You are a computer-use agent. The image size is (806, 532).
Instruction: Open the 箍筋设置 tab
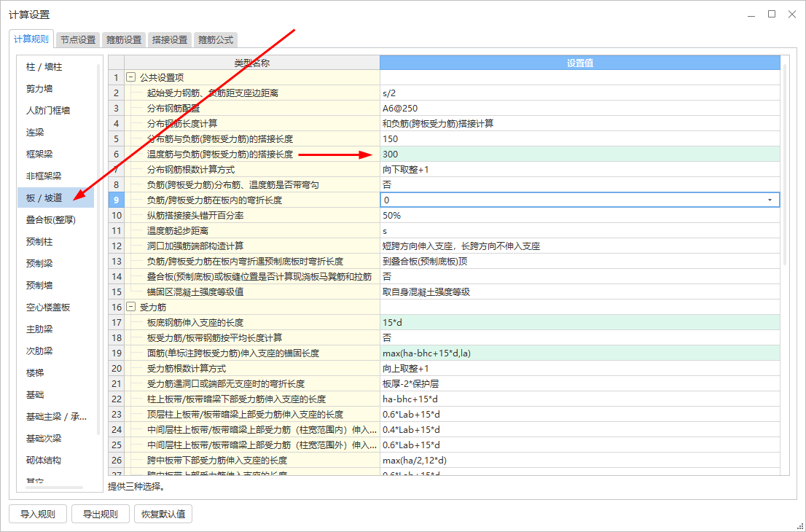(124, 39)
